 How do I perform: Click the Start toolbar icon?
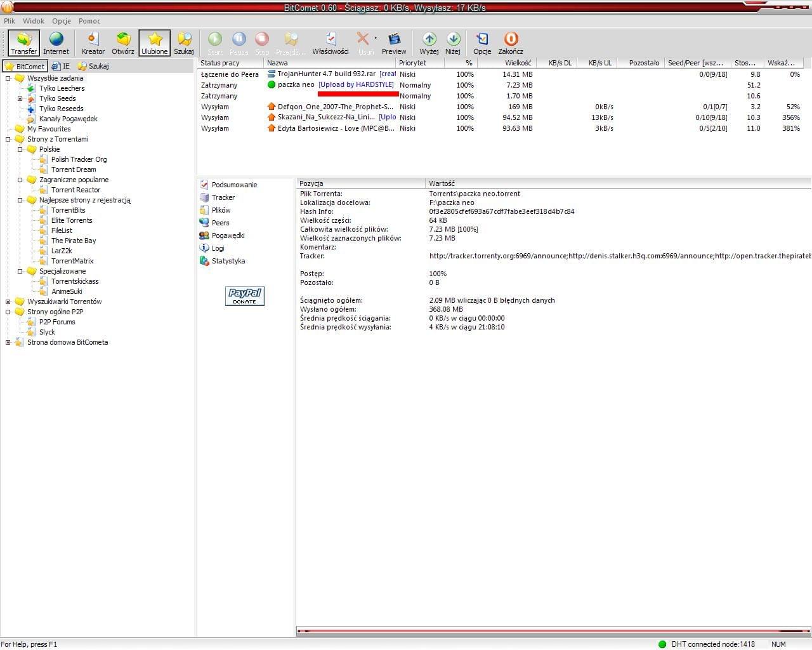pos(215,43)
